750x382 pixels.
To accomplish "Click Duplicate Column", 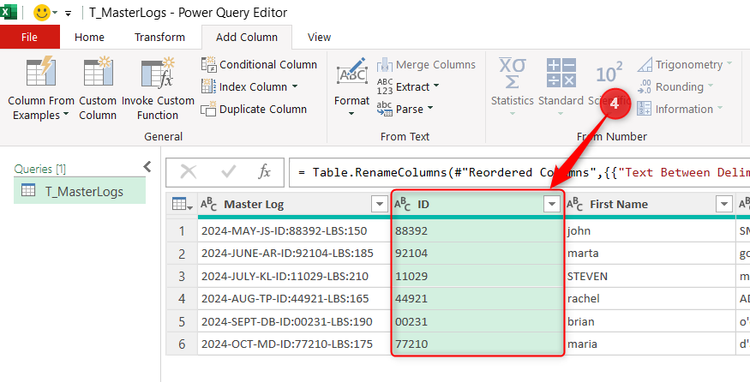I will point(254,109).
